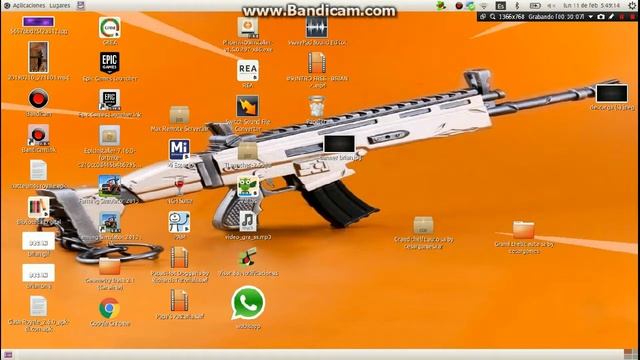Screen dimensions: 640x360
Task: Pause recording with the red pause button
Action: click(622, 17)
